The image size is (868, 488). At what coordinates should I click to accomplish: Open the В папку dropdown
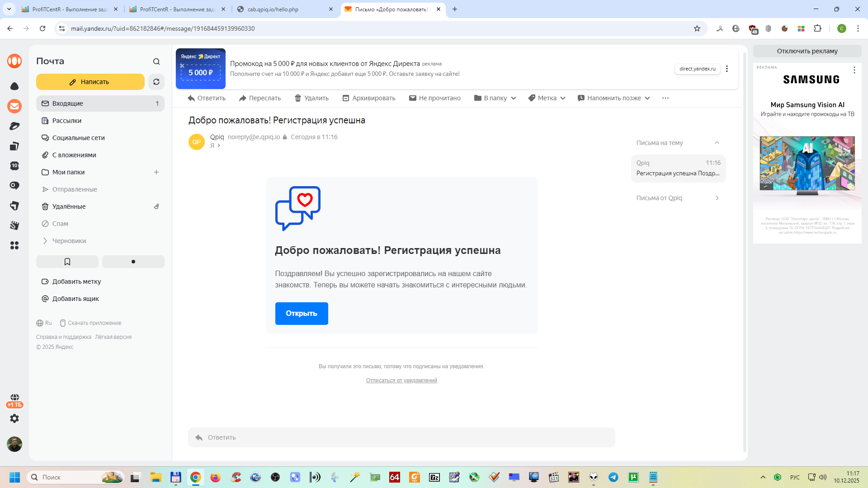point(495,98)
